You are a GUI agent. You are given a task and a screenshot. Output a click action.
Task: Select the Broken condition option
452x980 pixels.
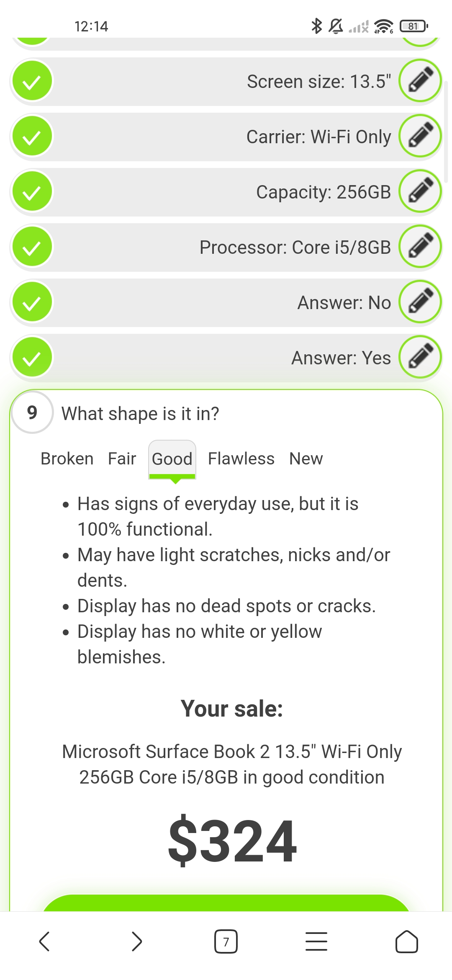67,459
